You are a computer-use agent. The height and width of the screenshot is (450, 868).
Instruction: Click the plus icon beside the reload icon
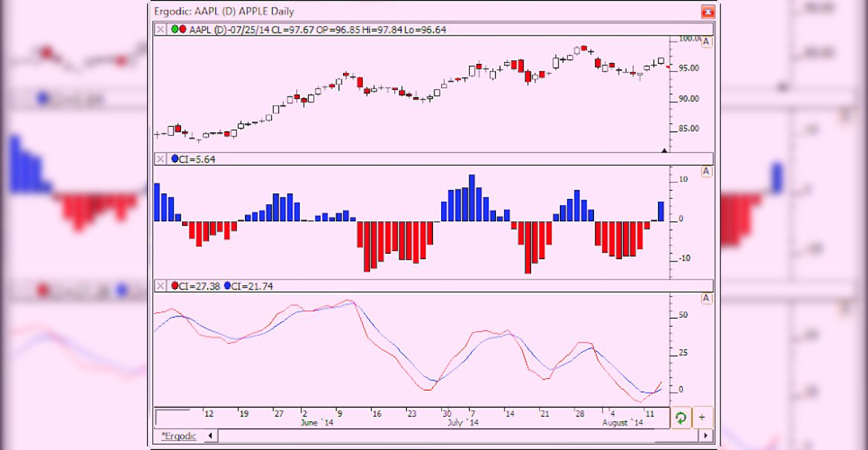tap(702, 418)
